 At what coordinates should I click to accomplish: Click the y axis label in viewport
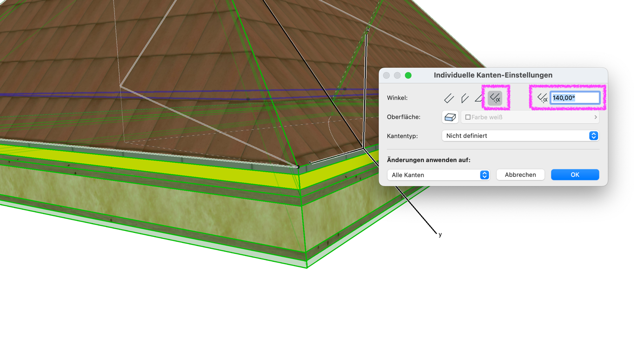[440, 234]
